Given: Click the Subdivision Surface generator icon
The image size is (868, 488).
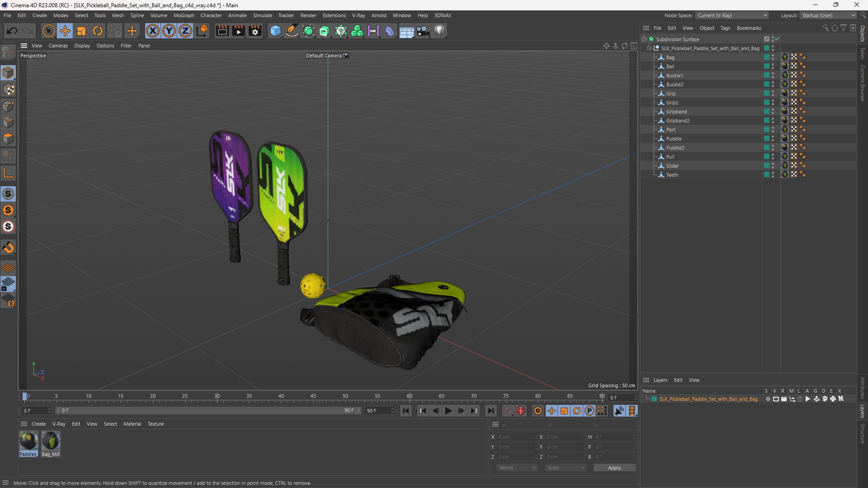Looking at the screenshot, I should 308,31.
